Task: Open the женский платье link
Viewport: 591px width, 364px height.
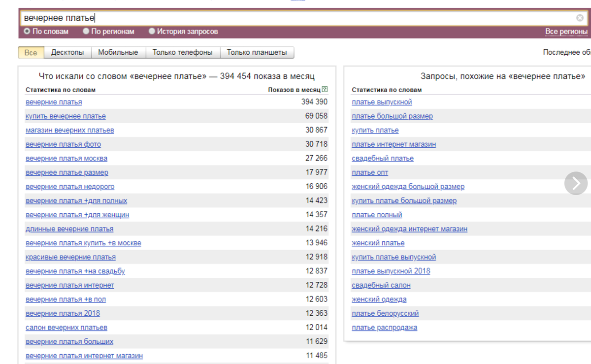Action: [x=378, y=243]
